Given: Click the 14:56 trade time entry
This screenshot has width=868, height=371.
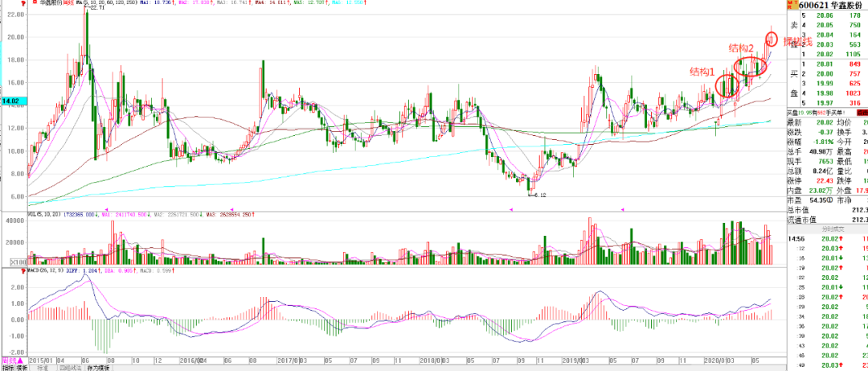Looking at the screenshot, I should tap(796, 238).
